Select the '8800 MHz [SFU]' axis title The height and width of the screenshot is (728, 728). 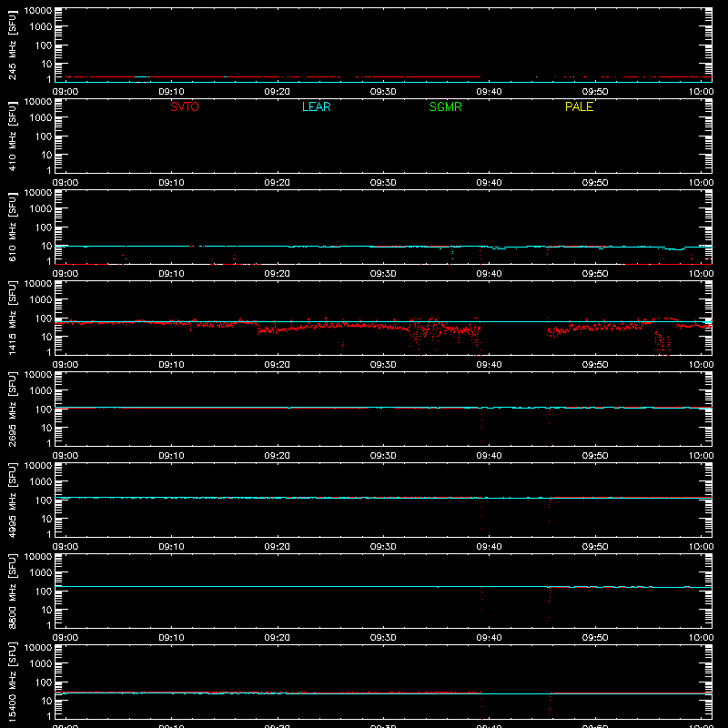[12, 591]
